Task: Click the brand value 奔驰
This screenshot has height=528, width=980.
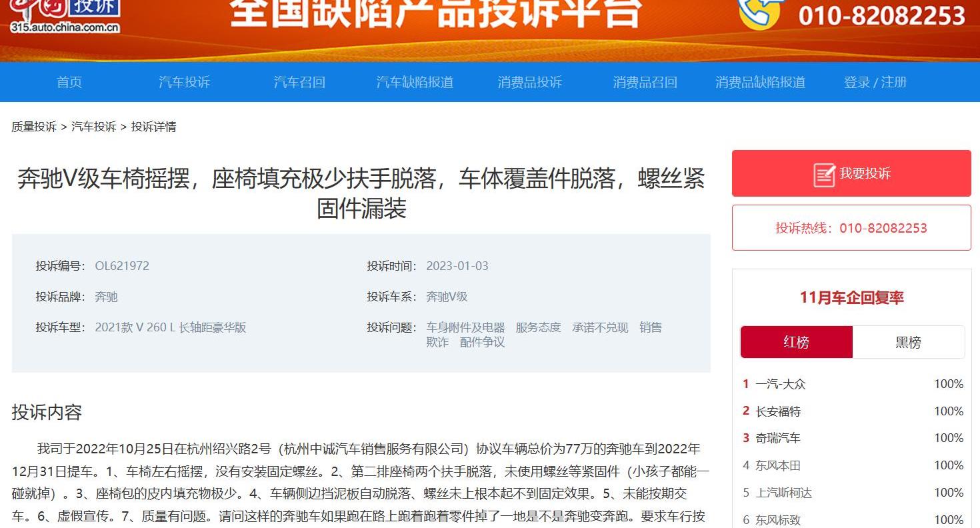Action: tap(106, 297)
